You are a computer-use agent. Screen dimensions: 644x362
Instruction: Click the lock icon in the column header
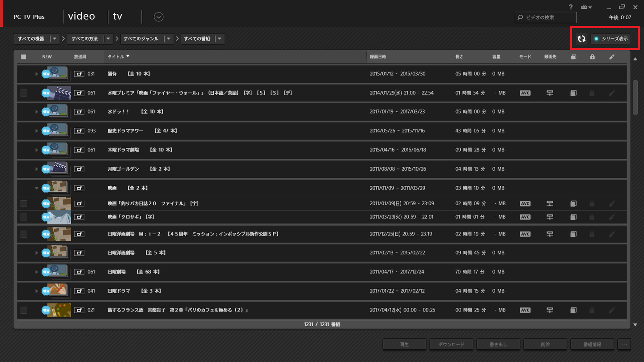coord(592,57)
